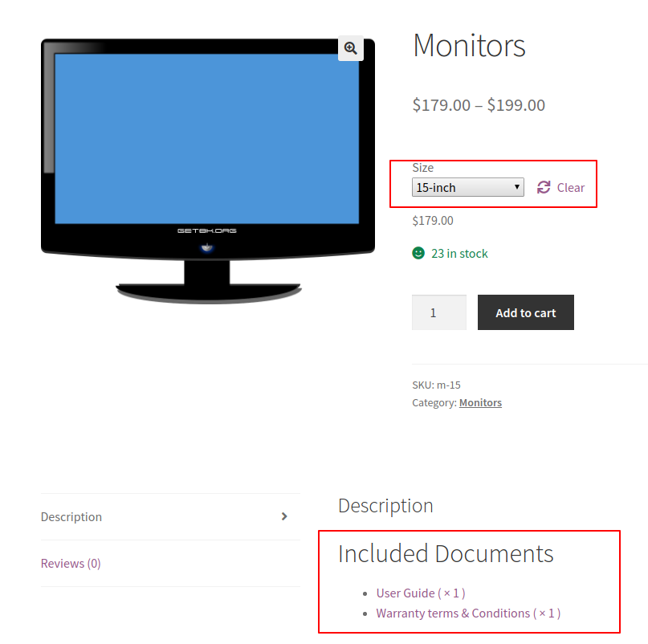Click the price range $179.00 – $199.00
The width and height of the screenshot is (648, 644).
(x=479, y=104)
